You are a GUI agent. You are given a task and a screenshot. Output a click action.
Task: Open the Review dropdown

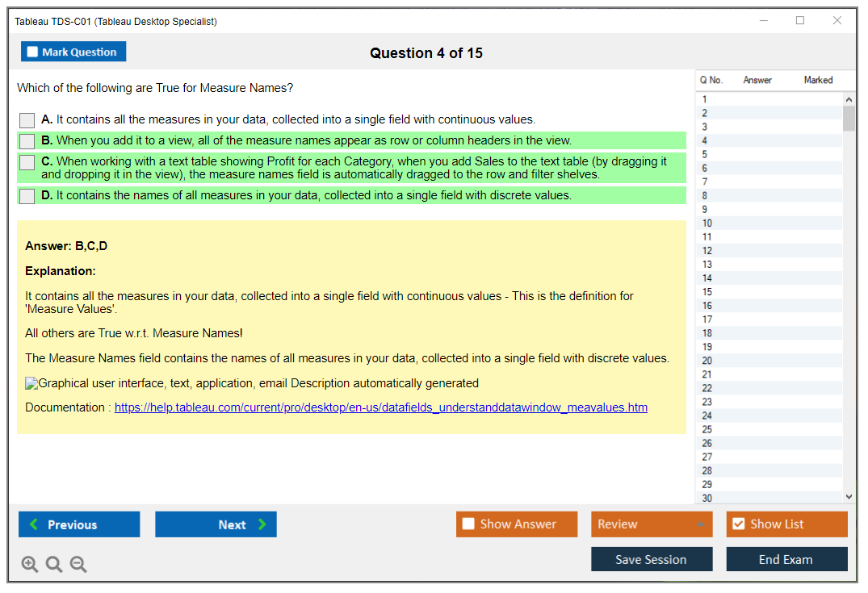point(652,524)
